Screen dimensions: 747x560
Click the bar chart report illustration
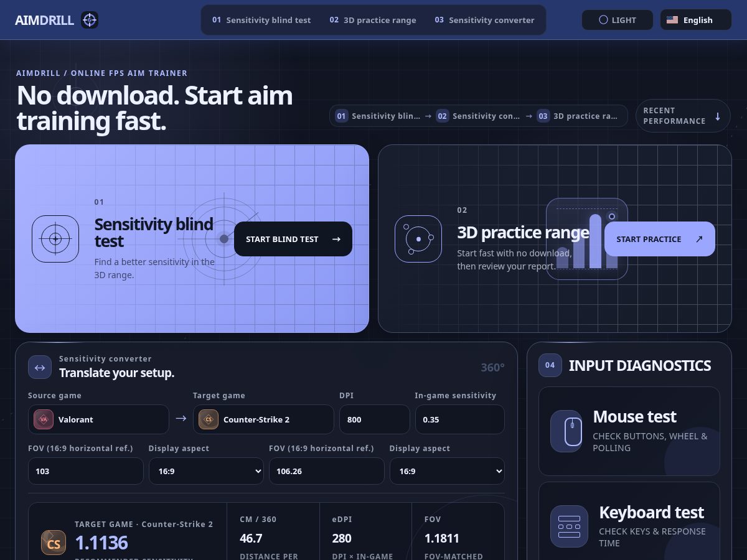tap(586, 239)
